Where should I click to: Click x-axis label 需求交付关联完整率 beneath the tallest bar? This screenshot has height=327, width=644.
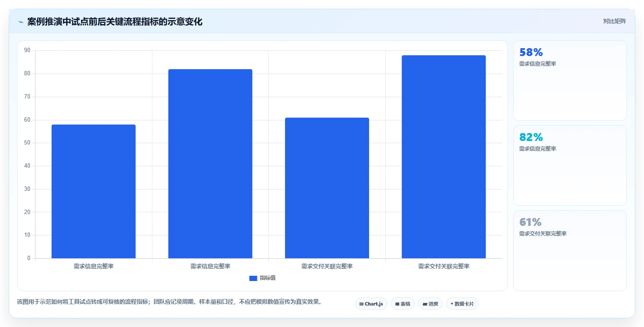pos(443,266)
